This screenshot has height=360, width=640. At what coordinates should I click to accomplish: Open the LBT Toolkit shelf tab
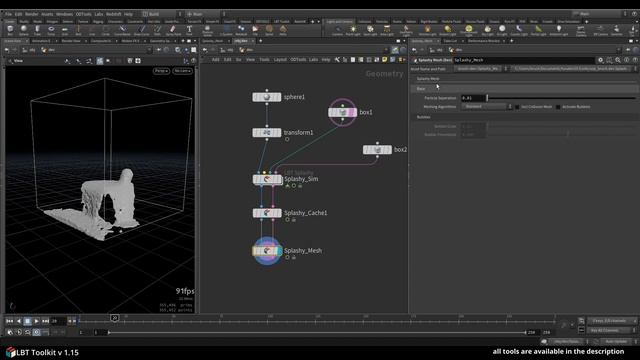click(282, 21)
